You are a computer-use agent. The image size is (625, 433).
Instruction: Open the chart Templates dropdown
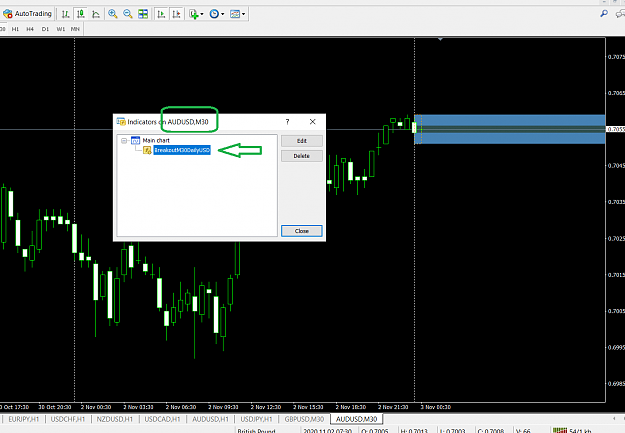[238, 14]
